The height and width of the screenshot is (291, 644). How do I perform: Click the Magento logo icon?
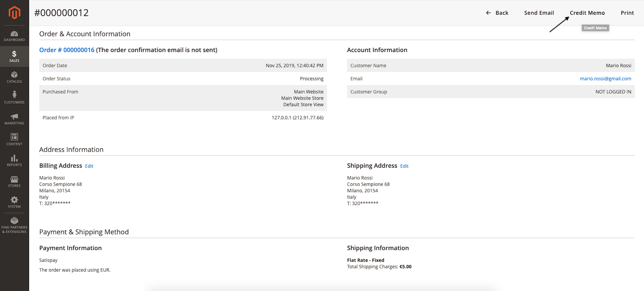click(14, 13)
